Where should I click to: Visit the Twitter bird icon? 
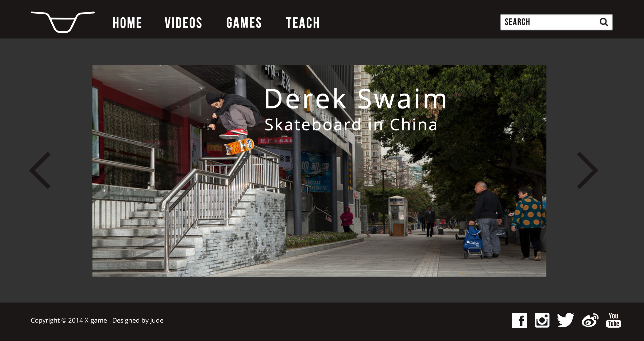565,320
